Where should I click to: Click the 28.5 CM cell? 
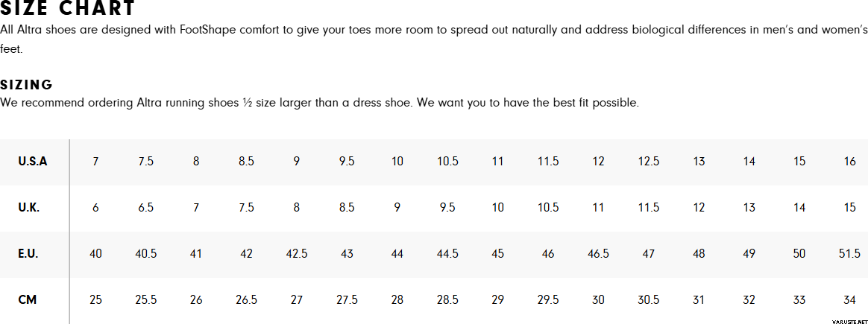pos(447,300)
